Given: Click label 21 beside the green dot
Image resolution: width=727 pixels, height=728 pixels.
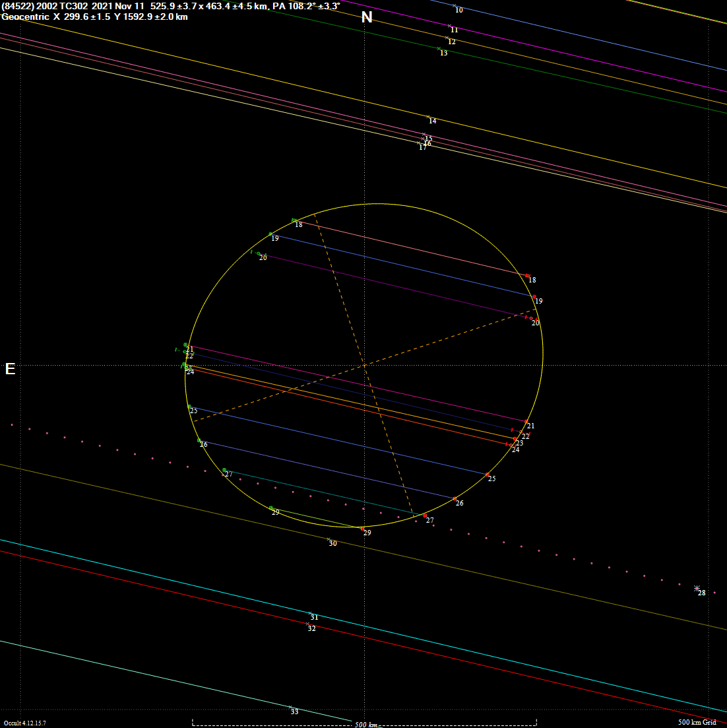Looking at the screenshot, I should coord(189,349).
